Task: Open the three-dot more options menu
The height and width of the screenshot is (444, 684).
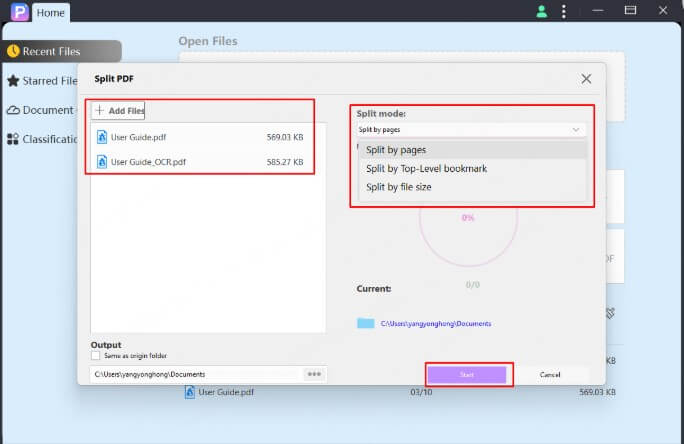Action: (564, 11)
